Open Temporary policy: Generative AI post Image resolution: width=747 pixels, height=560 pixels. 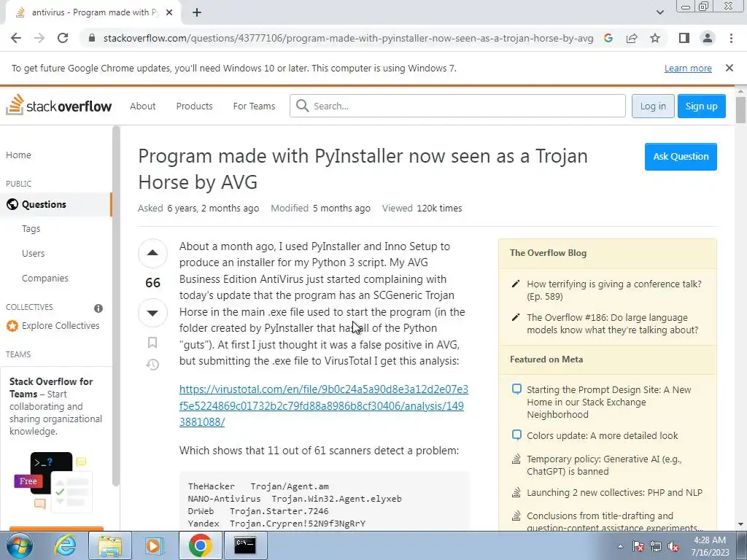coord(604,465)
